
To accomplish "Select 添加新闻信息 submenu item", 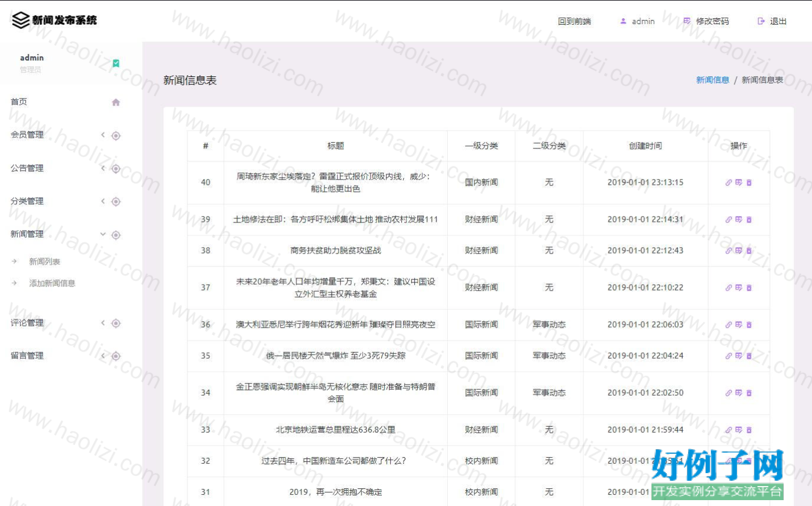I will 52,283.
